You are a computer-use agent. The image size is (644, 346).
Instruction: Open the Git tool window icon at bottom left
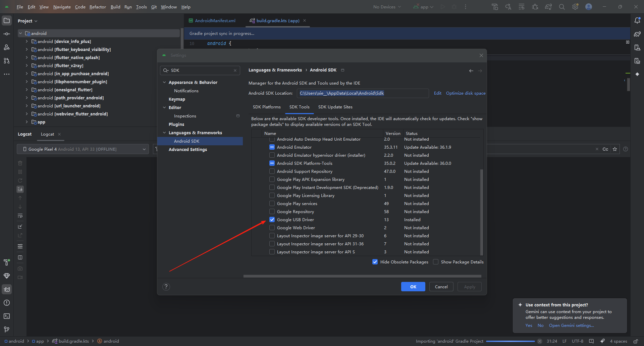click(x=7, y=330)
